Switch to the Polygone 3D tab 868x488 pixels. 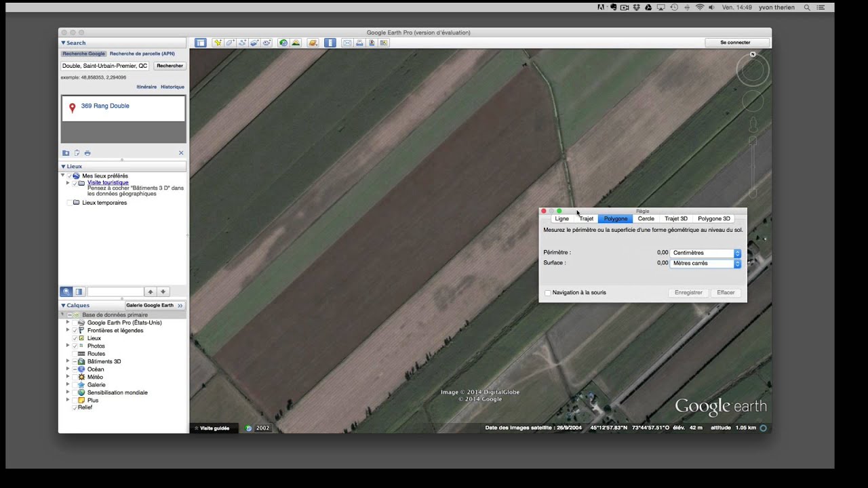point(714,219)
